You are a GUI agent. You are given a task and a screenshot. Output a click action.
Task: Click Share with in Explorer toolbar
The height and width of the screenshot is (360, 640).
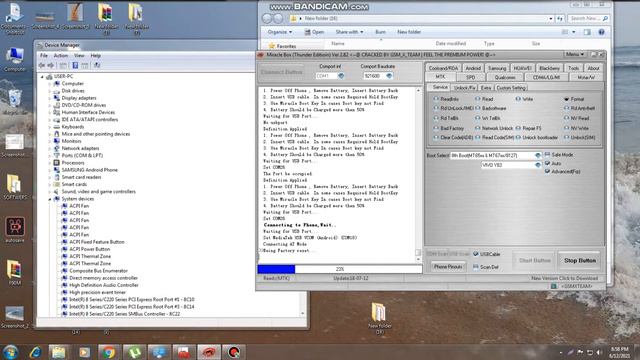(349, 32)
